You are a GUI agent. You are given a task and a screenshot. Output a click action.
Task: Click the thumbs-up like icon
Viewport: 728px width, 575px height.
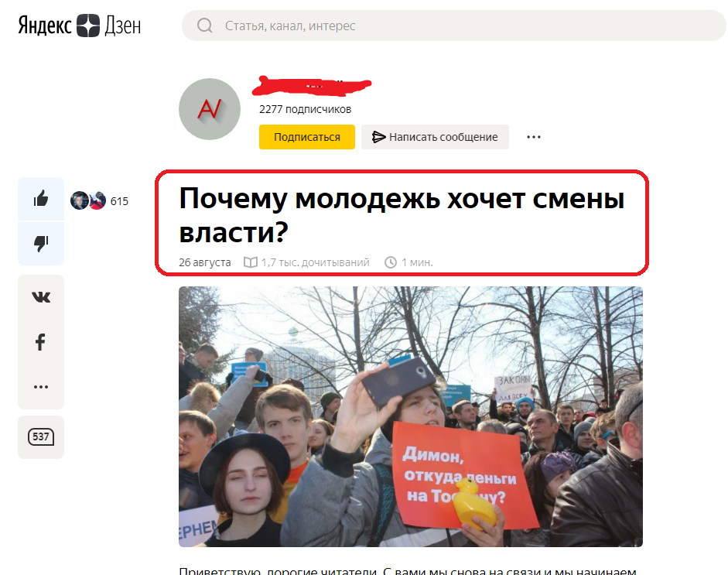click(x=41, y=199)
